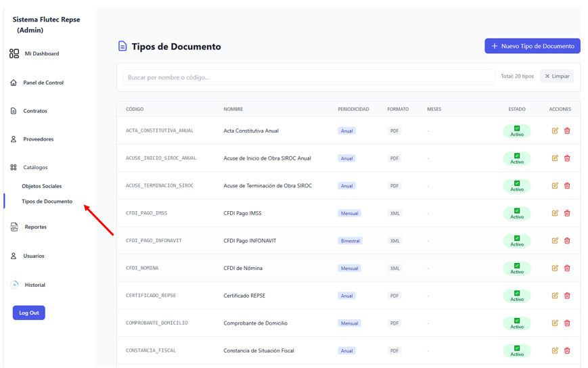Delete the Constancia de Situación Fiscal row
Screen dimensions: 588x368
pos(567,350)
